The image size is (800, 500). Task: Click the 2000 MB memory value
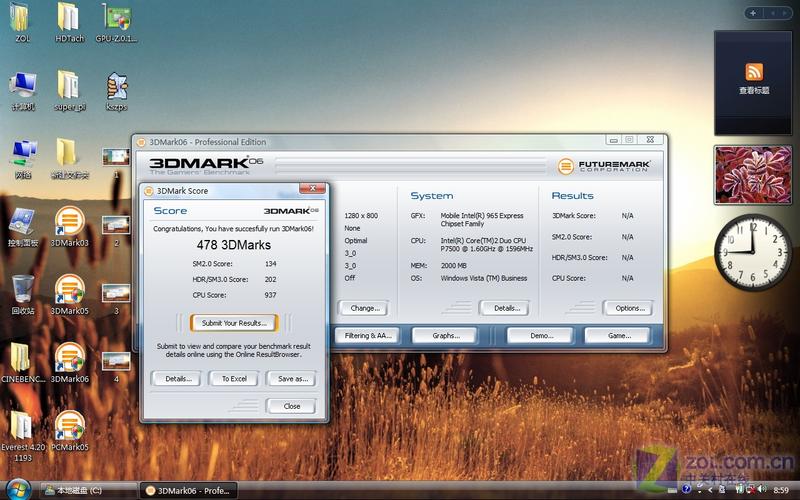(454, 265)
